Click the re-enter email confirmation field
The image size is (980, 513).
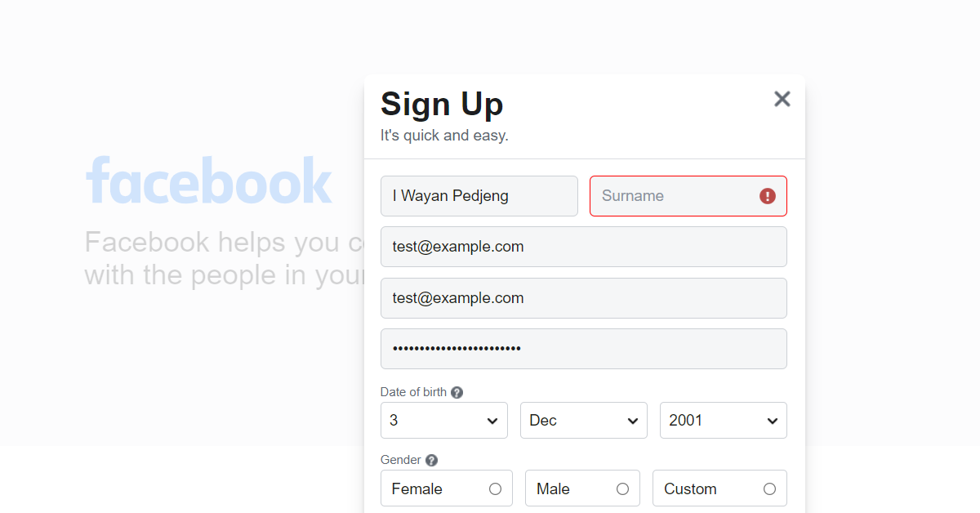coord(583,298)
